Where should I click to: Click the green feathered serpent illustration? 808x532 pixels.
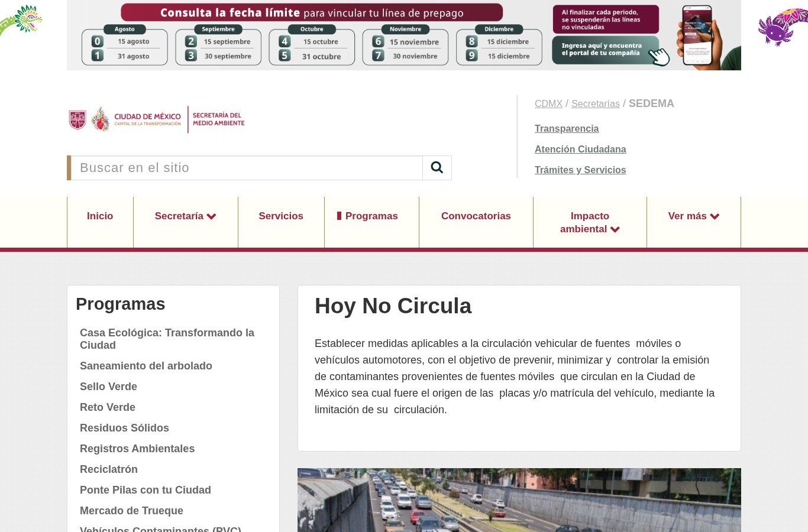(x=21, y=20)
